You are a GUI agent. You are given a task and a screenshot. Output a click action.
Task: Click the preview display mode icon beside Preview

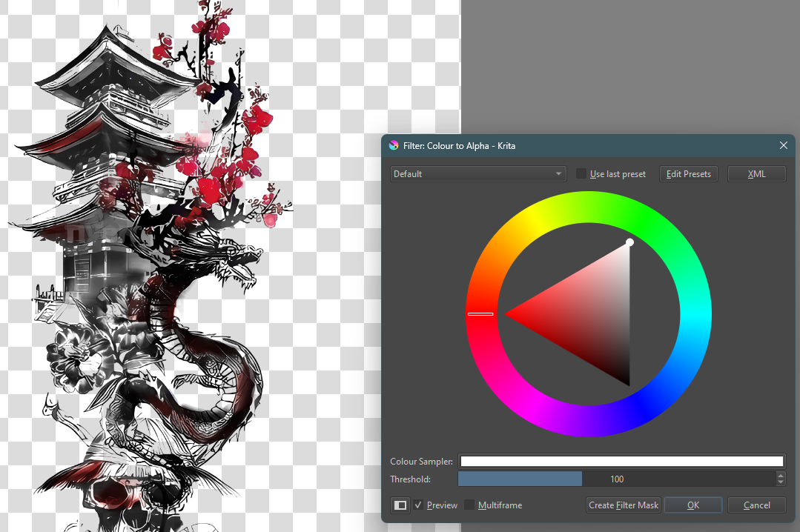pos(400,505)
